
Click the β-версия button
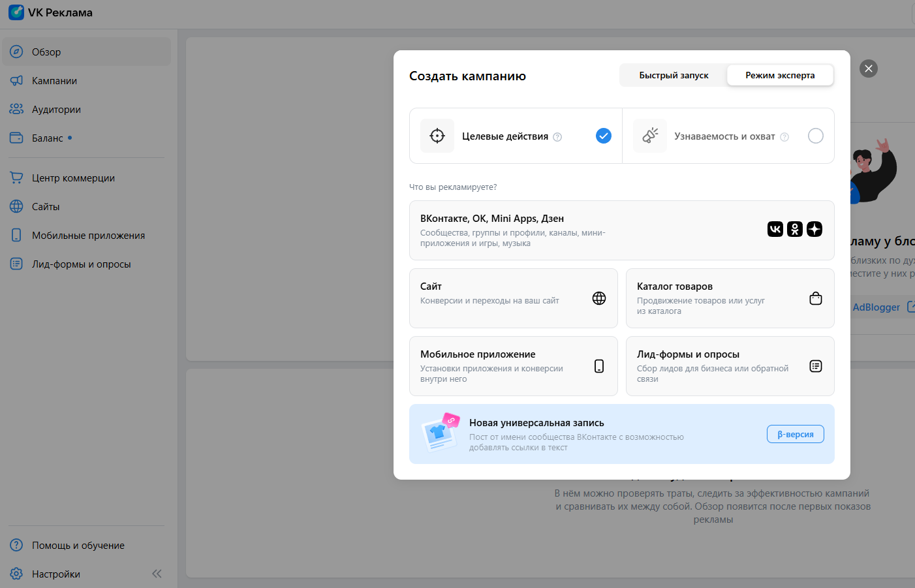795,435
